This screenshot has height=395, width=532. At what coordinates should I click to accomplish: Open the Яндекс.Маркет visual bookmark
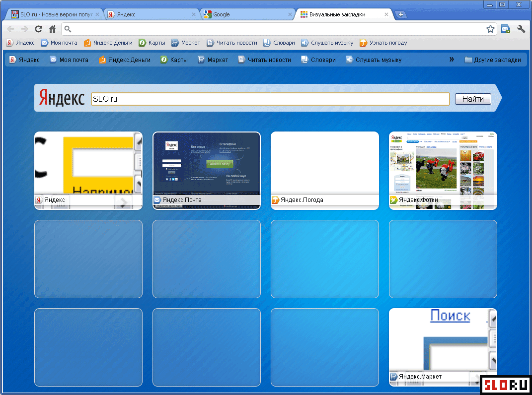coord(443,347)
